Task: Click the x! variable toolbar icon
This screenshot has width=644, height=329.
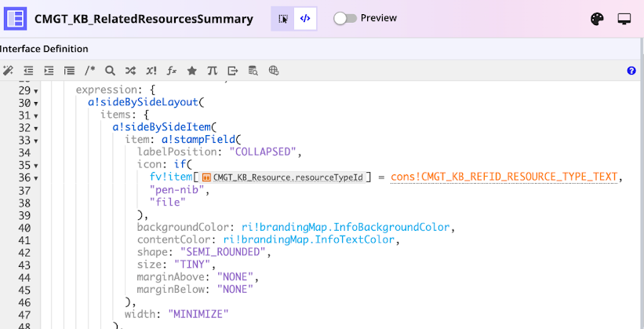Action: coord(151,71)
